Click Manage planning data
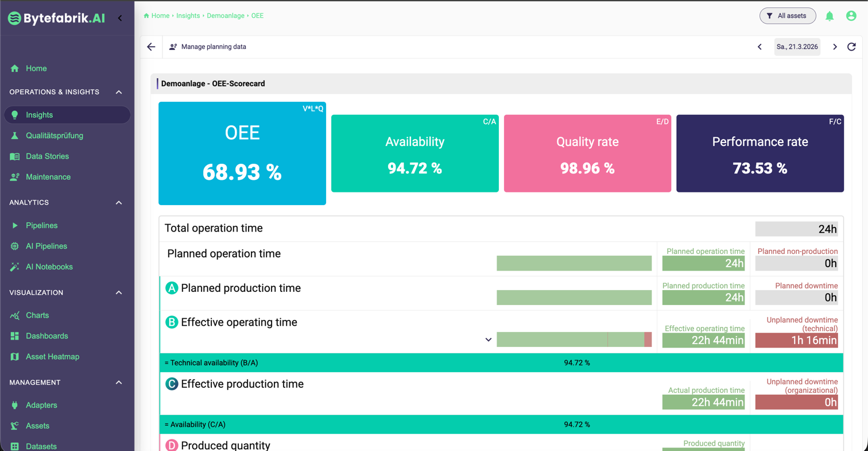The width and height of the screenshot is (868, 451). pos(213,47)
